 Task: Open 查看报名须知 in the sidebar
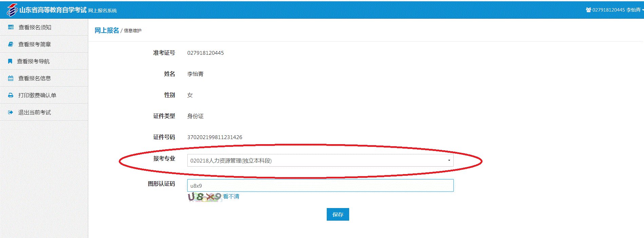point(35,27)
